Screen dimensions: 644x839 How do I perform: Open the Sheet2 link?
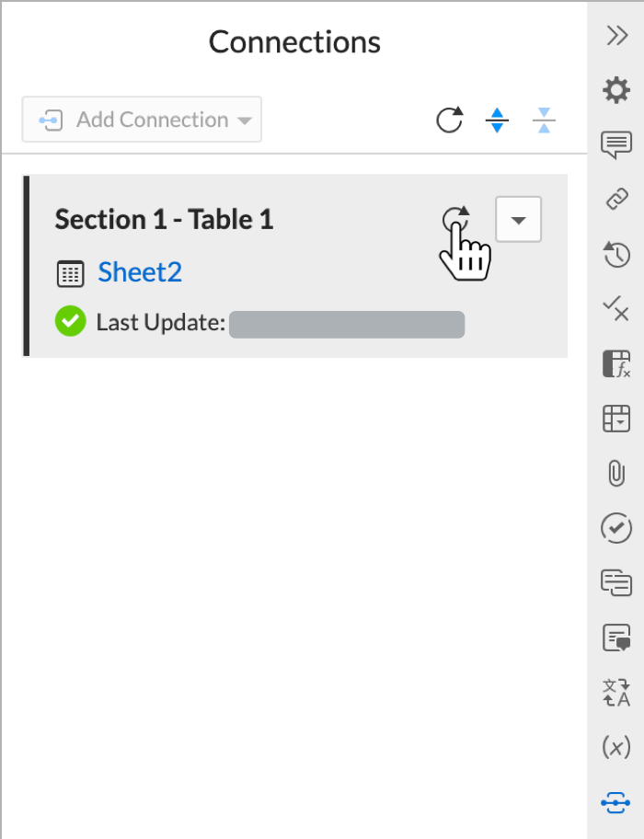pos(140,271)
